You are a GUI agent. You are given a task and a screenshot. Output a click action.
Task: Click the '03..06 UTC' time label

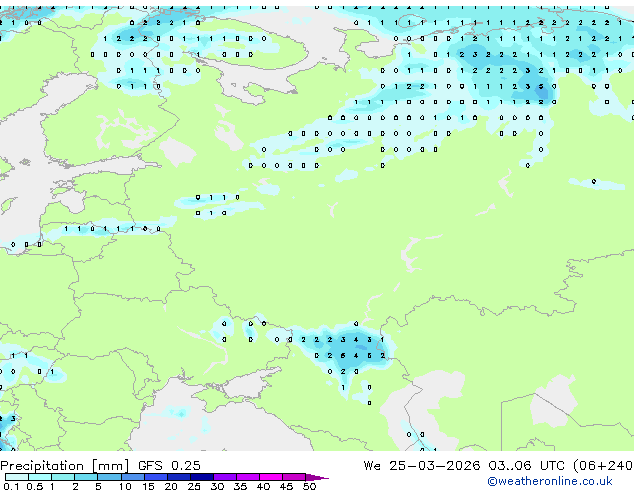(x=526, y=465)
